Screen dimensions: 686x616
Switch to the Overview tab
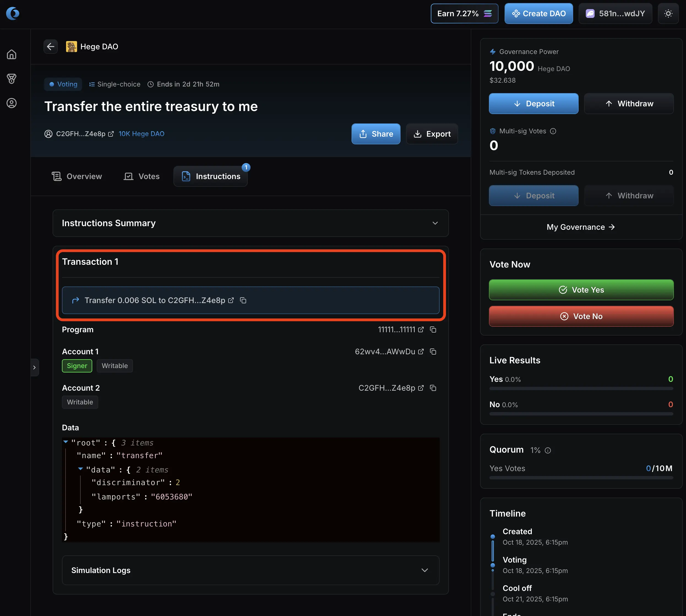[77, 176]
